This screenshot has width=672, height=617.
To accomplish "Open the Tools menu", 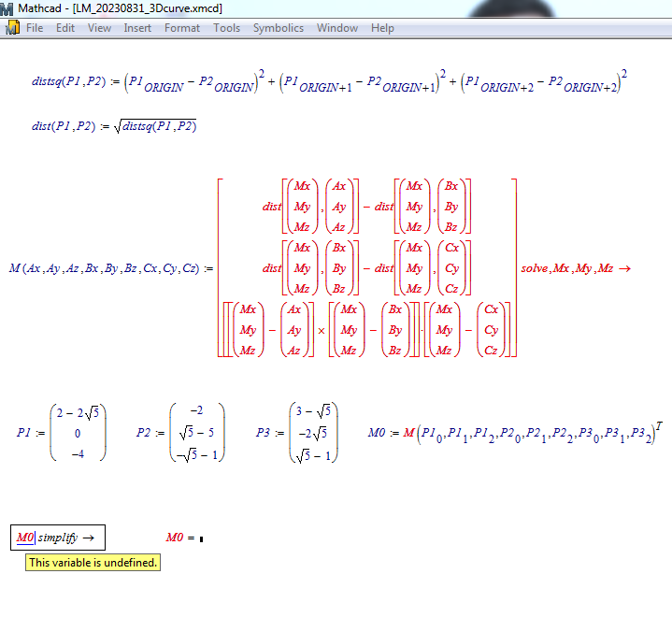I will (x=227, y=28).
